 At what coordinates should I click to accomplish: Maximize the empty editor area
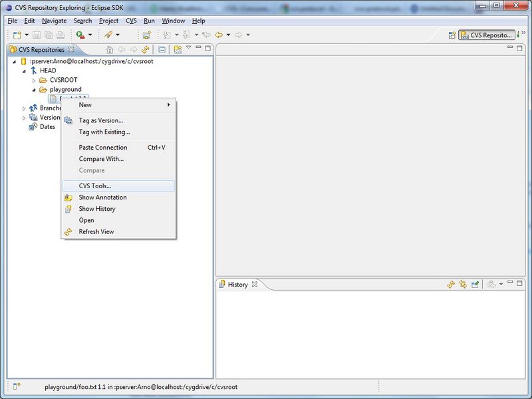coord(519,48)
